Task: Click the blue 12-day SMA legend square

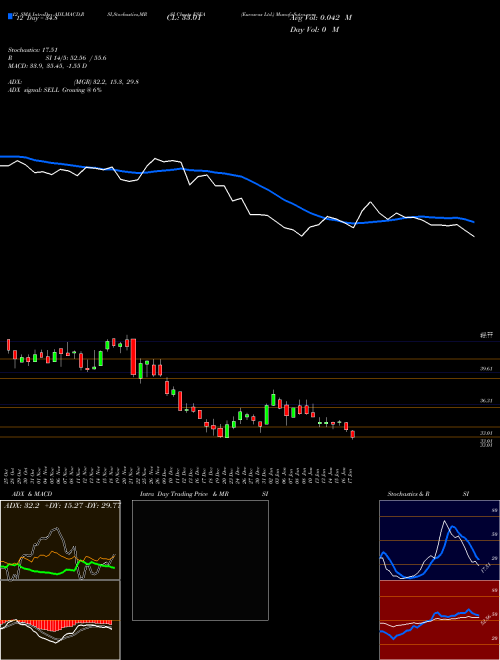Action: [10, 16]
